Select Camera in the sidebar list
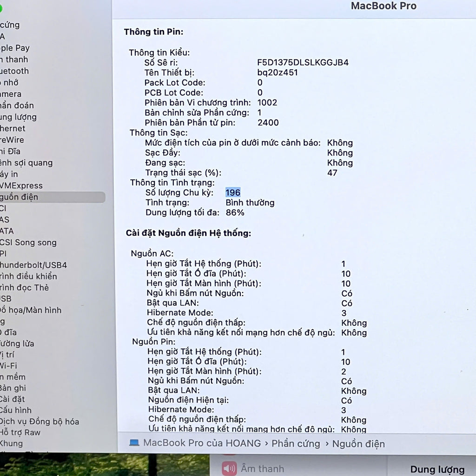Image resolution: width=476 pixels, height=476 pixels. (11, 94)
